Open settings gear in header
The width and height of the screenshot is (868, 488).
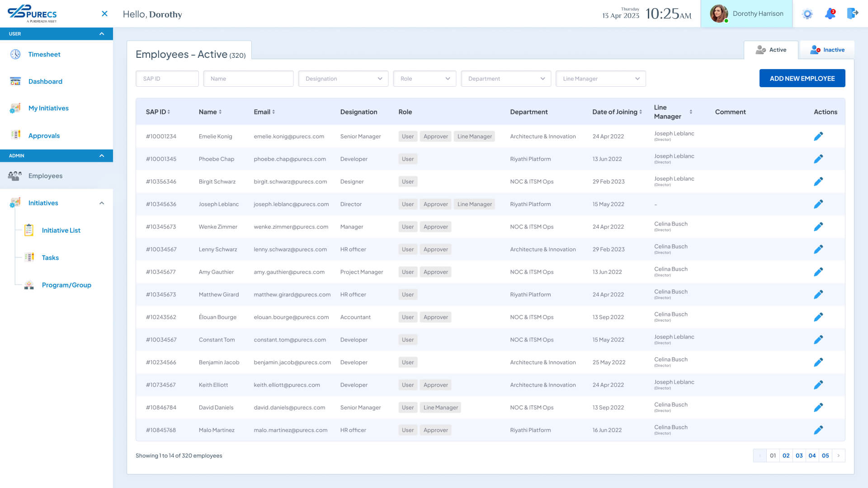click(x=807, y=14)
